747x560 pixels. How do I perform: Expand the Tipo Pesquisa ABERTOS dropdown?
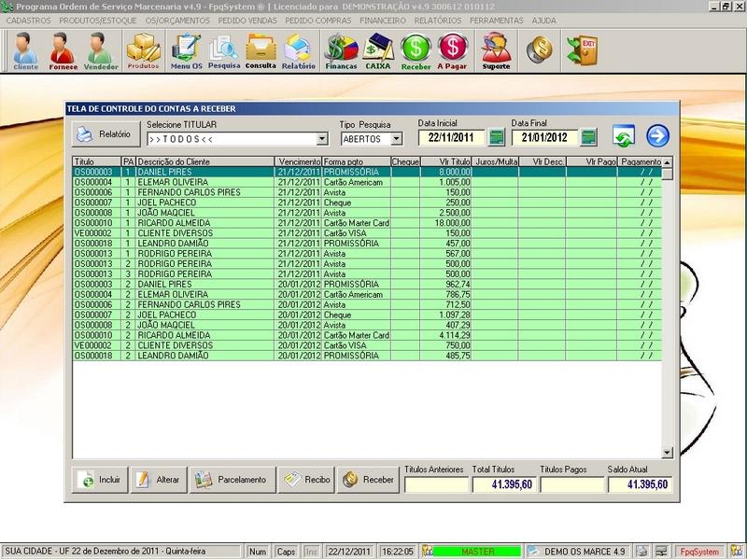pyautogui.click(x=396, y=139)
